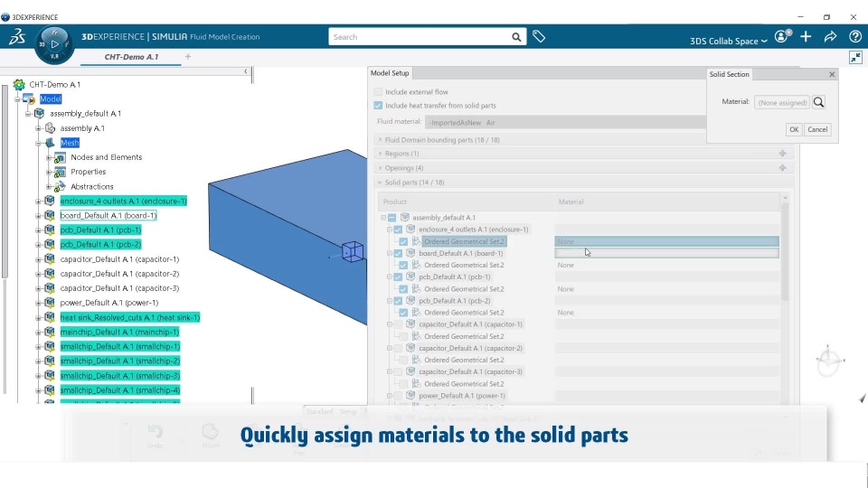Click the Abstractions node icon

pyautogui.click(x=60, y=186)
